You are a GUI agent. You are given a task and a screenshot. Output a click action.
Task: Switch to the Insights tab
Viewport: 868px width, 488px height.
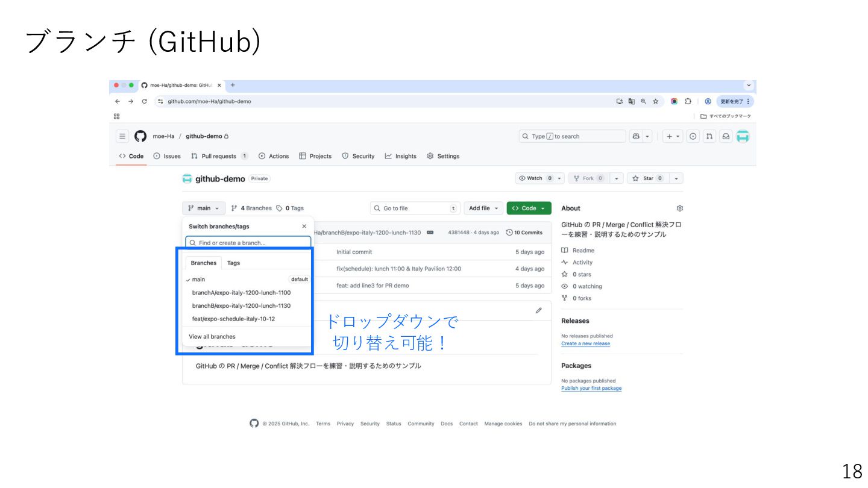pos(401,156)
